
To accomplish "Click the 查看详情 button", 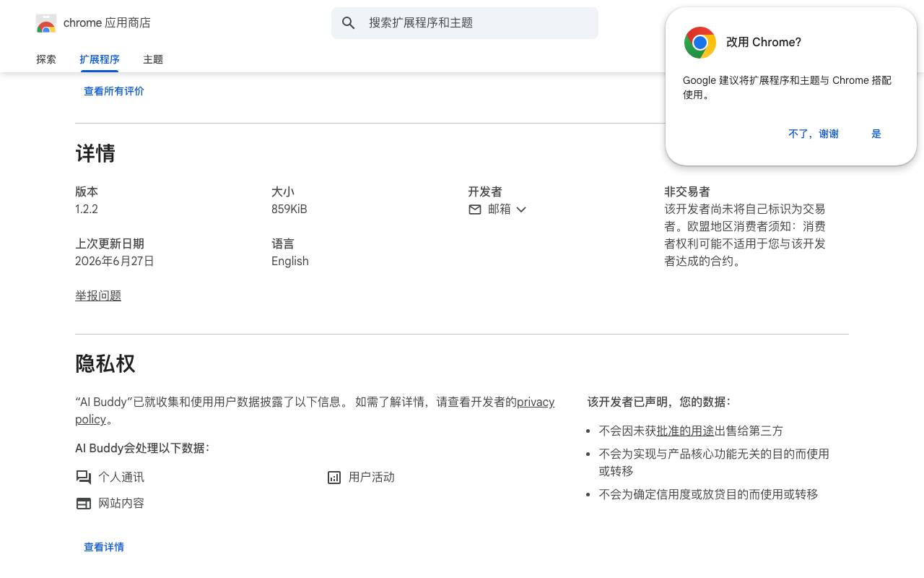I will click(x=104, y=547).
